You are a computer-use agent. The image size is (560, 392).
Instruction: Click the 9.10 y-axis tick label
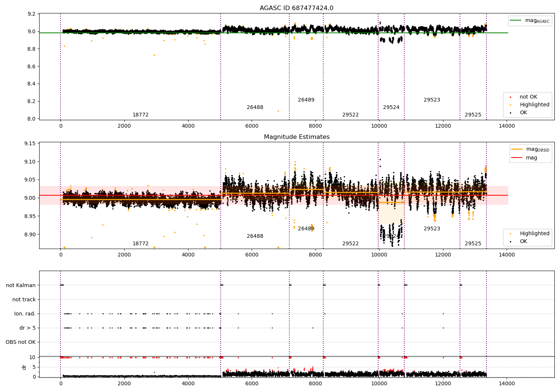(31, 162)
